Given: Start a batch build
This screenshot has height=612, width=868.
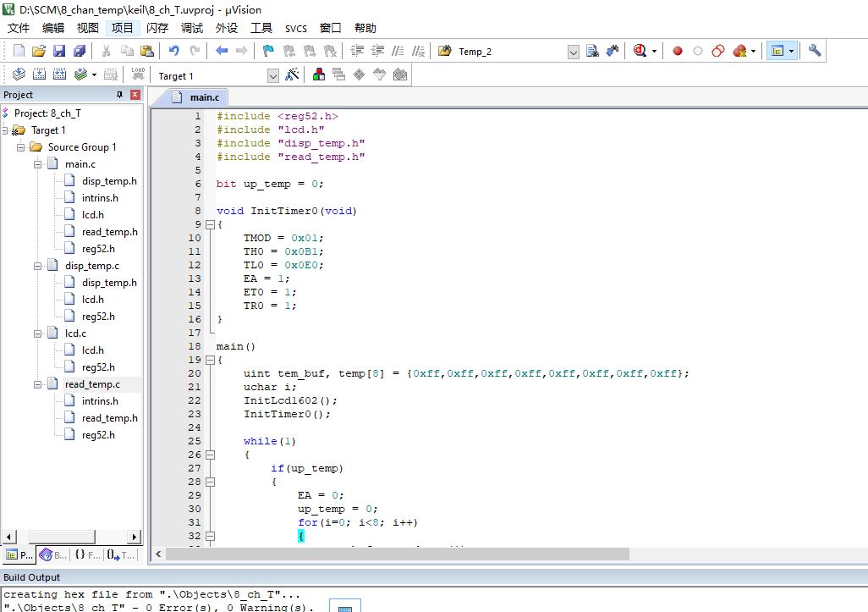Looking at the screenshot, I should 81,74.
